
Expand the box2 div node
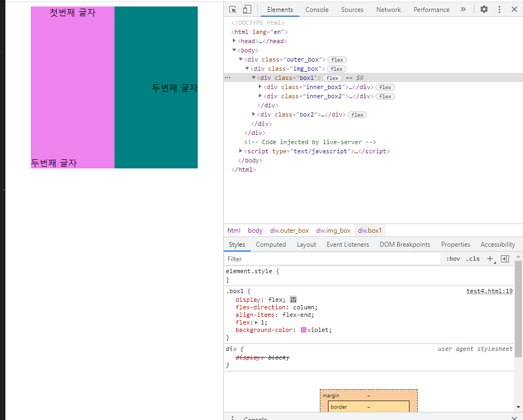(253, 114)
